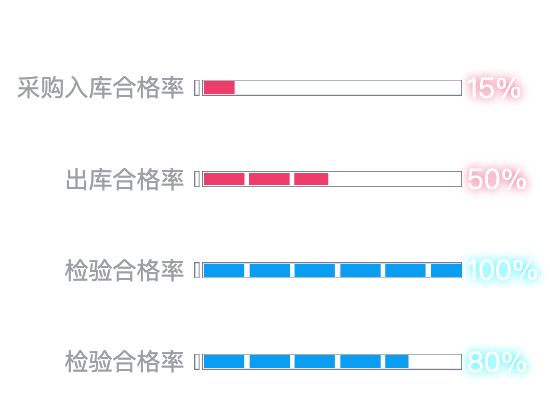
Task: Click the empty part of the 80% bar
Action: coord(435,361)
